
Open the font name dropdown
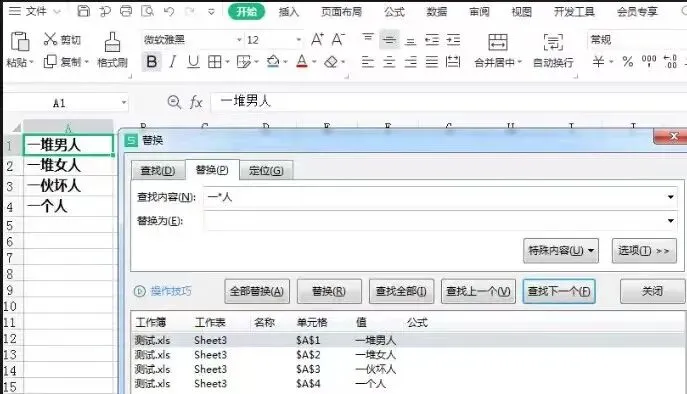tap(239, 40)
